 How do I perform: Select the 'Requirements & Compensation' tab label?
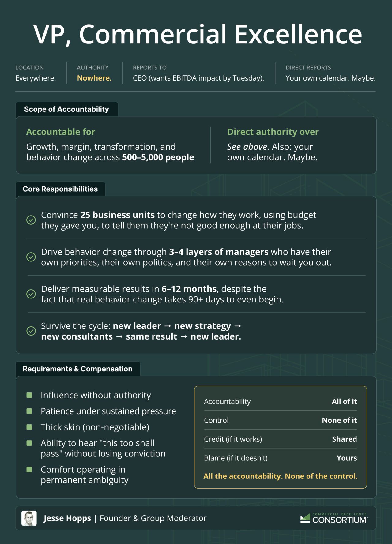point(78,369)
